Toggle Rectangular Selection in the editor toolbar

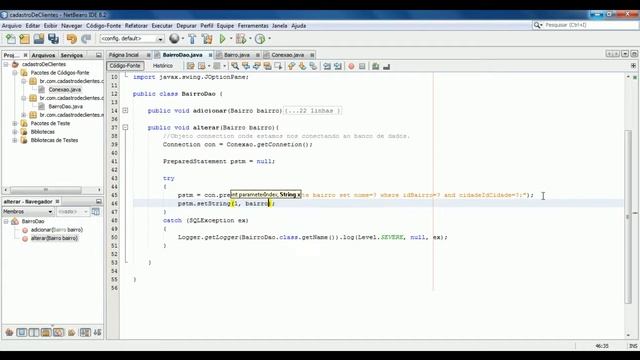click(x=278, y=66)
